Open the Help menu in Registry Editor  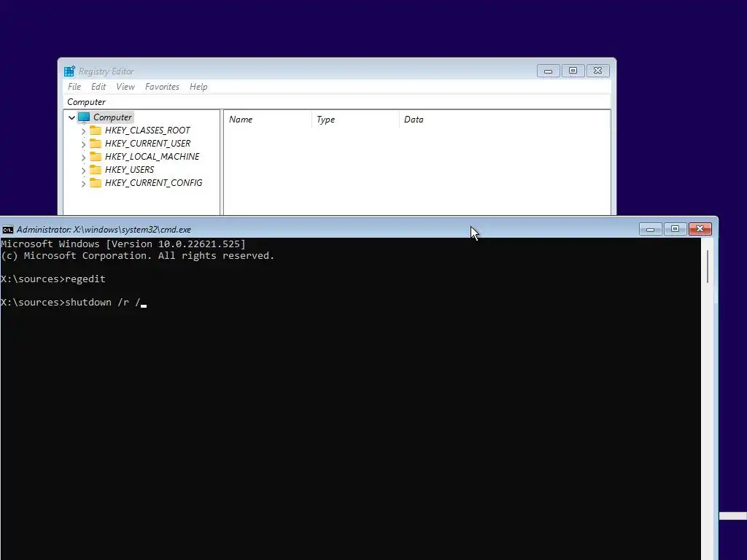point(198,87)
